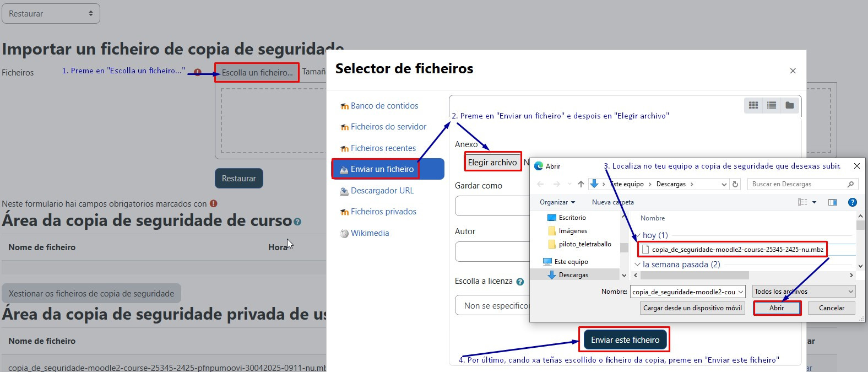Select Imágenes folder in navigation tree
868x372 pixels.
point(573,231)
